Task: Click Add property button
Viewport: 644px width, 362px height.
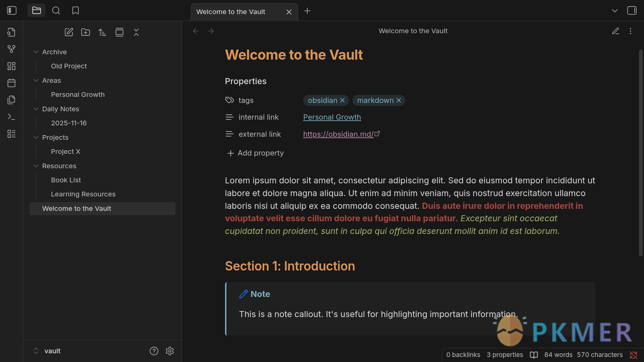Action: [256, 153]
